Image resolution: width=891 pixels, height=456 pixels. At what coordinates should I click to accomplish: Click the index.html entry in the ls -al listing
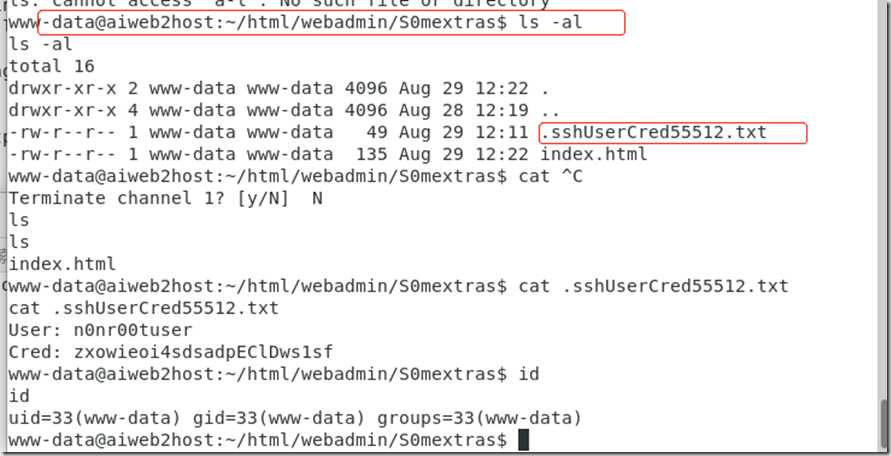[x=593, y=154]
